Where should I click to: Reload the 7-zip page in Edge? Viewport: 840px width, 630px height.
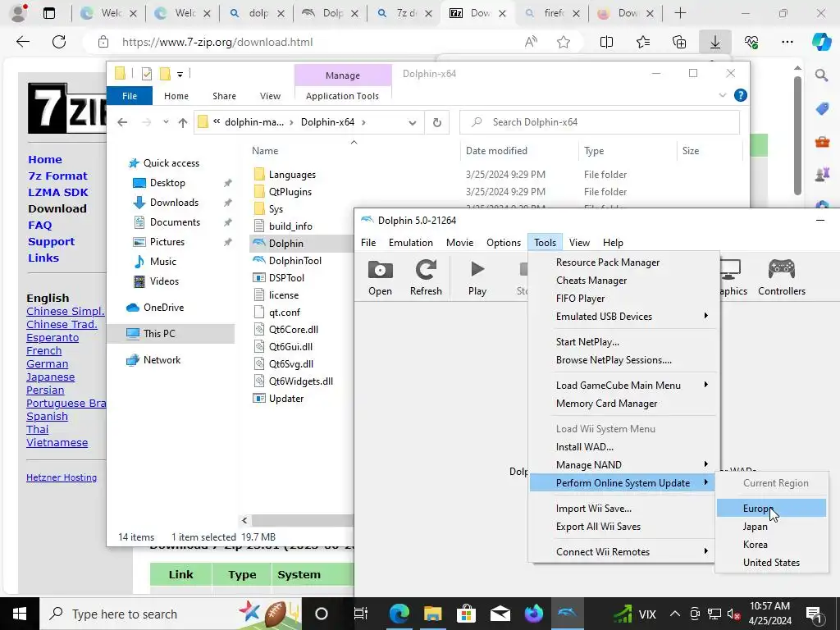coord(59,42)
